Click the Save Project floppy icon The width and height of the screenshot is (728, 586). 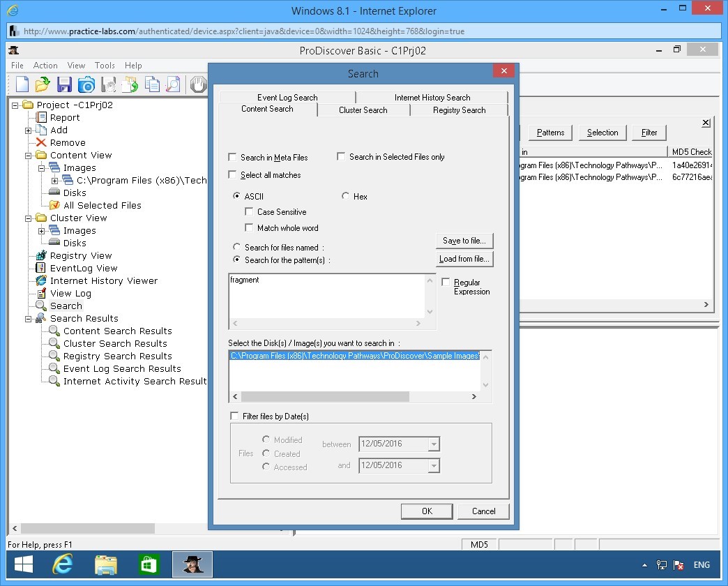64,84
